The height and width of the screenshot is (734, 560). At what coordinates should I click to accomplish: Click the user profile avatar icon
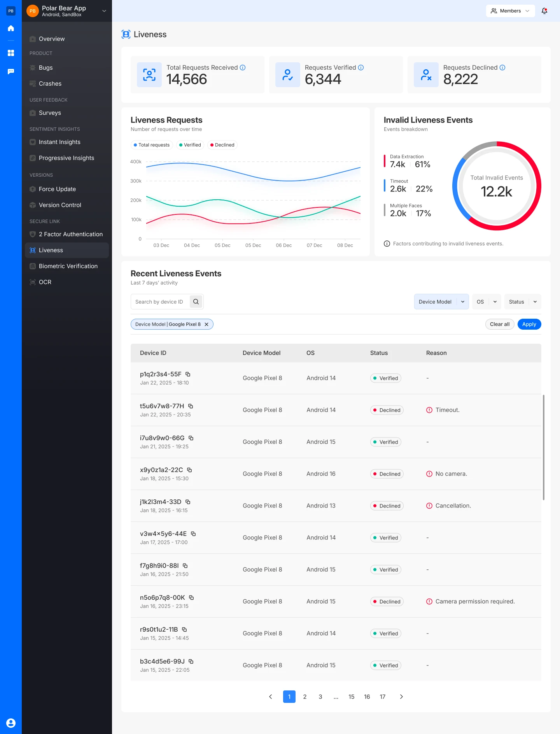[11, 723]
